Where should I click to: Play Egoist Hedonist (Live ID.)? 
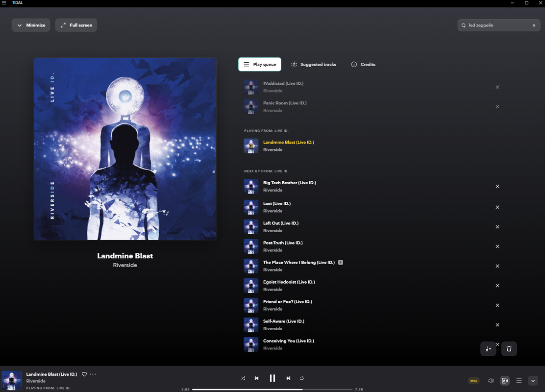pyautogui.click(x=372, y=286)
